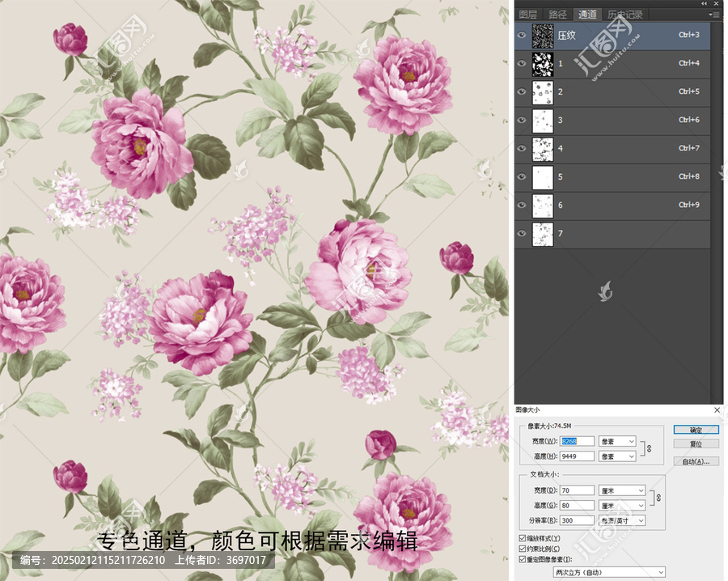This screenshot has height=581, width=728.
Task: Click the Ctrl+6 shortcut label
Action: pyautogui.click(x=689, y=120)
